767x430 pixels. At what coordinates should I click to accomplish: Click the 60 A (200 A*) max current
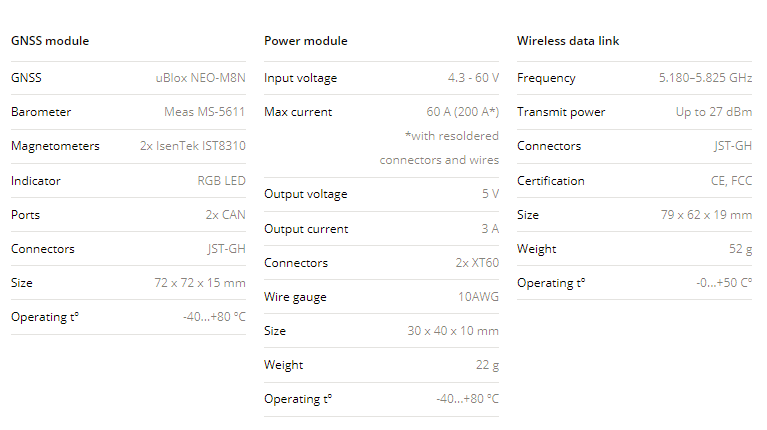coord(462,112)
